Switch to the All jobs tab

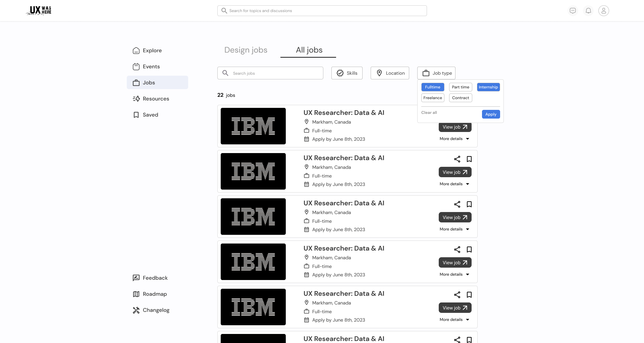click(309, 50)
